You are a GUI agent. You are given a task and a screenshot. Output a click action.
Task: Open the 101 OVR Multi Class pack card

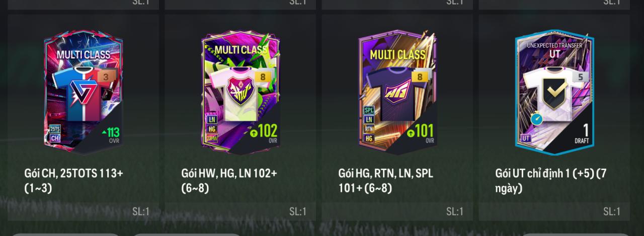click(397, 92)
